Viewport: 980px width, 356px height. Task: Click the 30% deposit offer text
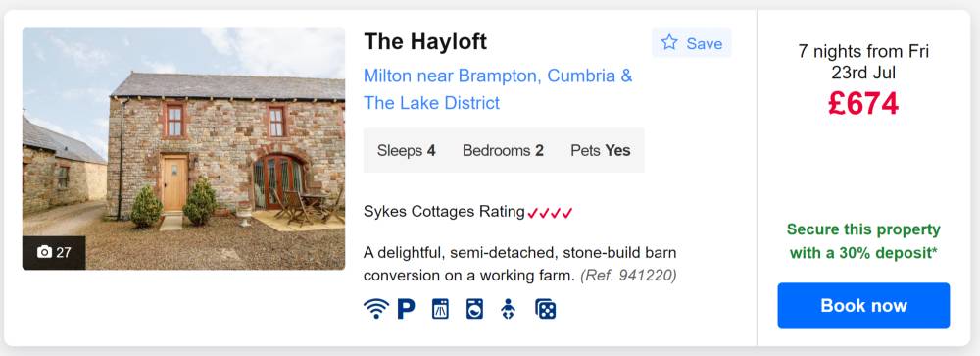pyautogui.click(x=863, y=241)
